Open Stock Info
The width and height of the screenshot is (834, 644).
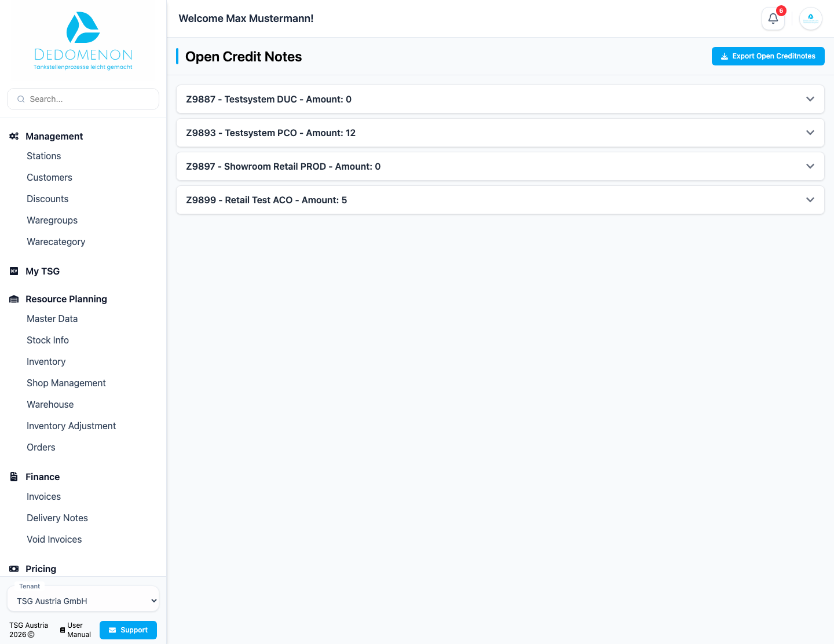click(x=48, y=340)
